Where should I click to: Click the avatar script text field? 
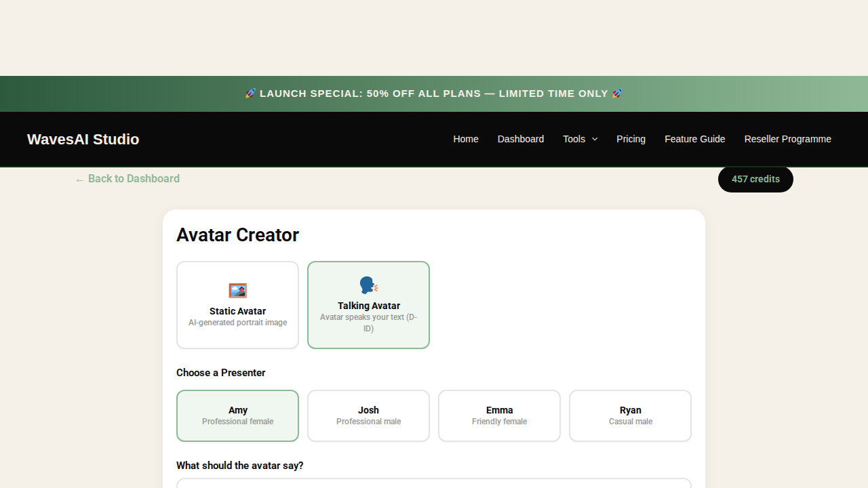point(434,483)
